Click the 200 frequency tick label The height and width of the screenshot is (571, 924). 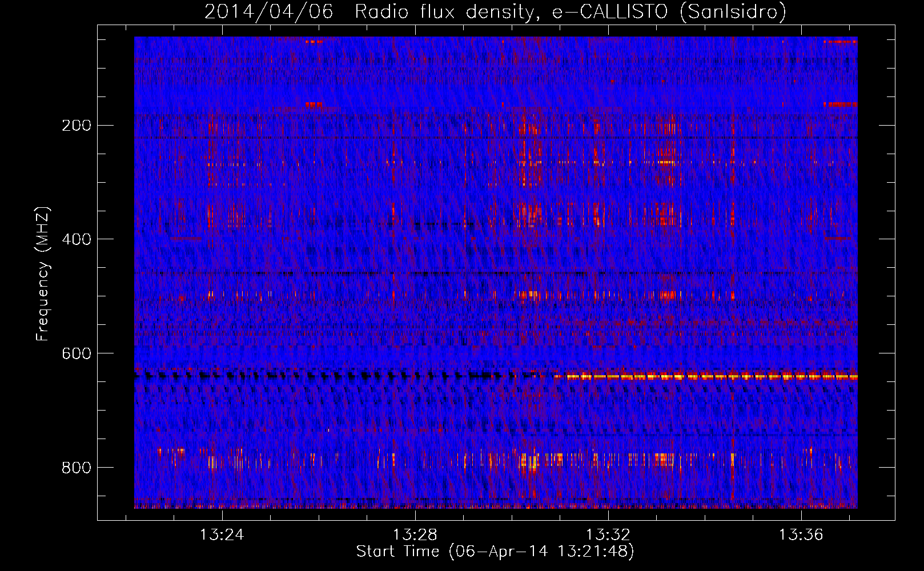pyautogui.click(x=77, y=125)
